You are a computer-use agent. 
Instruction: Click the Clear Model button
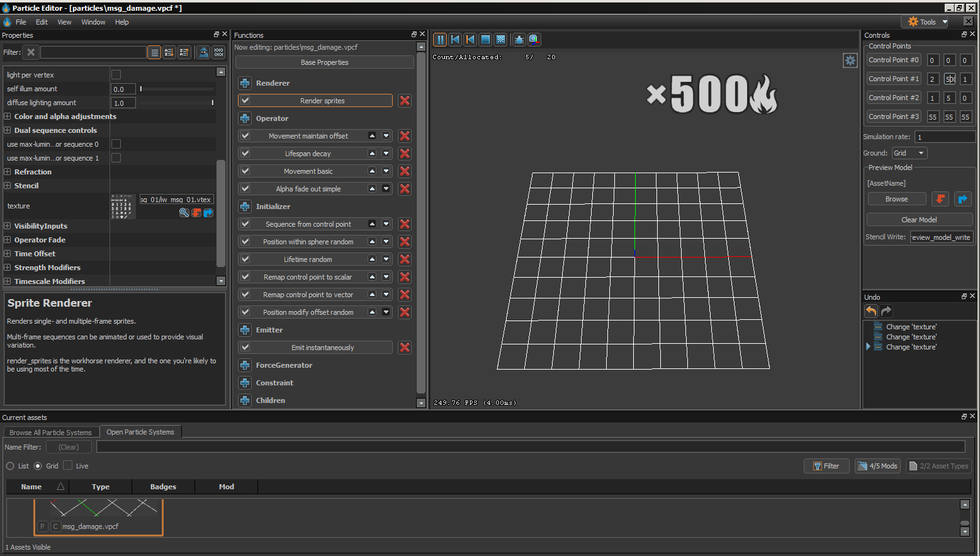[918, 220]
